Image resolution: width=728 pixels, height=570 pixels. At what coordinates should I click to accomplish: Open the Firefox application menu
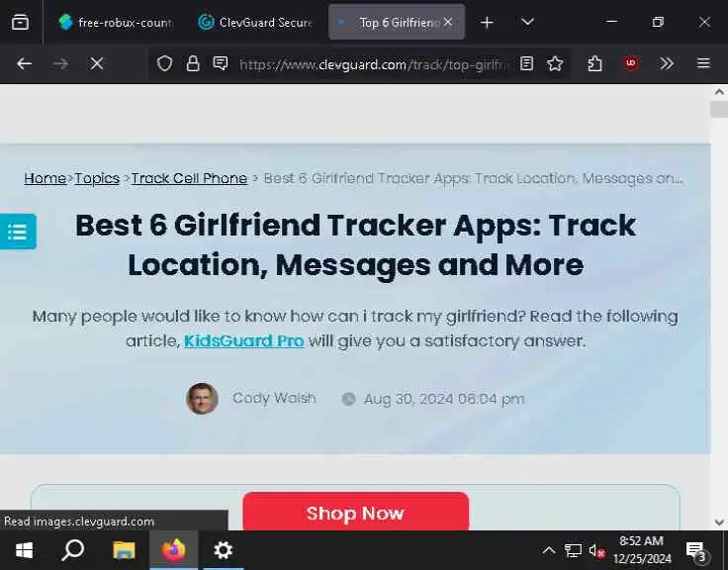click(x=704, y=63)
